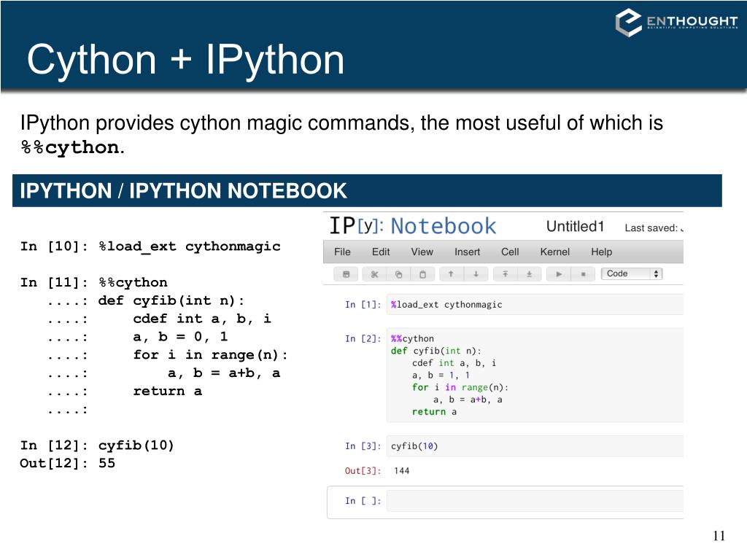Click the slide page number 11
The height and width of the screenshot is (560, 747).
click(719, 536)
